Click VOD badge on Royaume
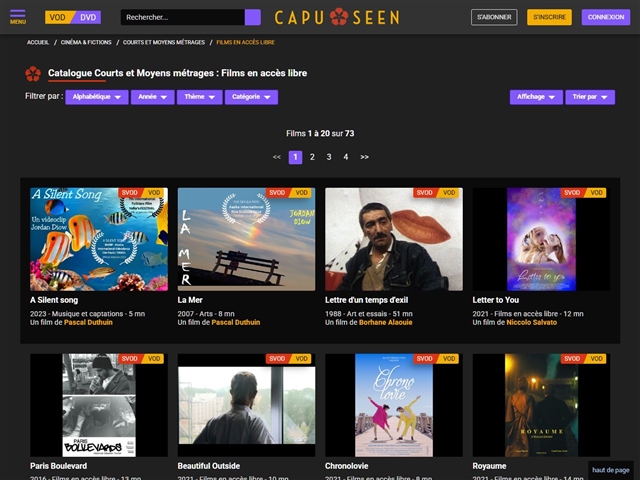Viewport: 640px width, 480px height. 596,359
